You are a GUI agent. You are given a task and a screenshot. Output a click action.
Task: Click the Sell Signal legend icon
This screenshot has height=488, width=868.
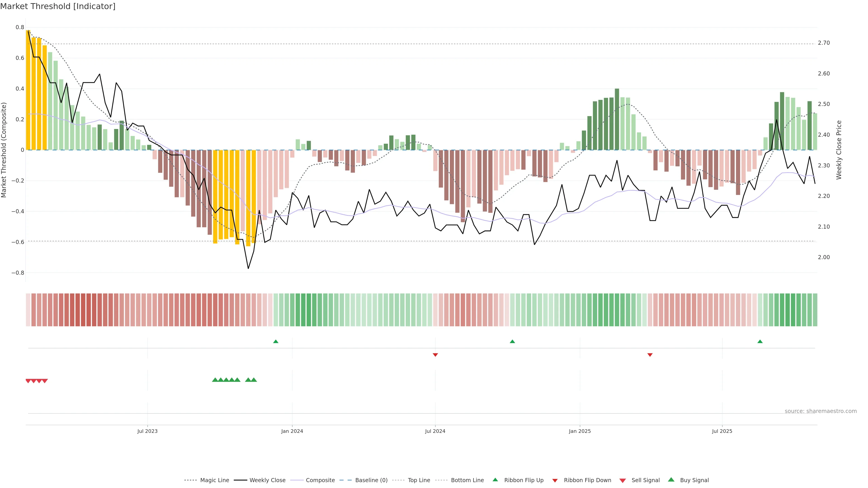622,481
